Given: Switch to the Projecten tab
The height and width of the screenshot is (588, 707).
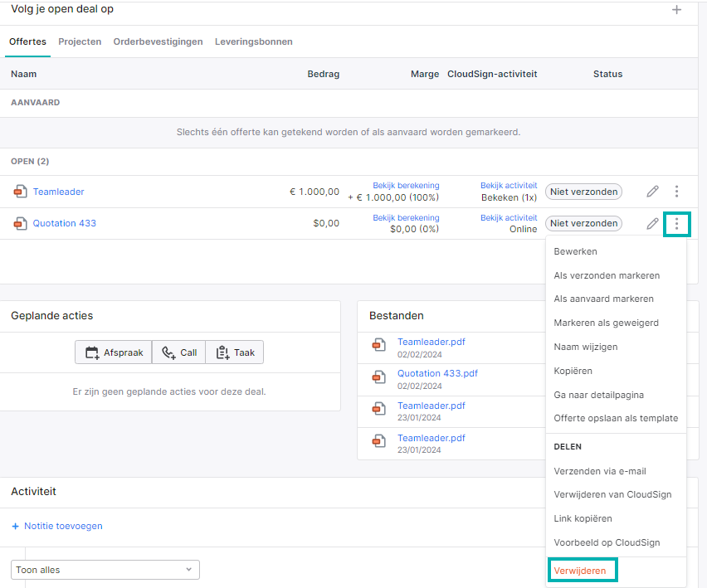Looking at the screenshot, I should tap(80, 41).
